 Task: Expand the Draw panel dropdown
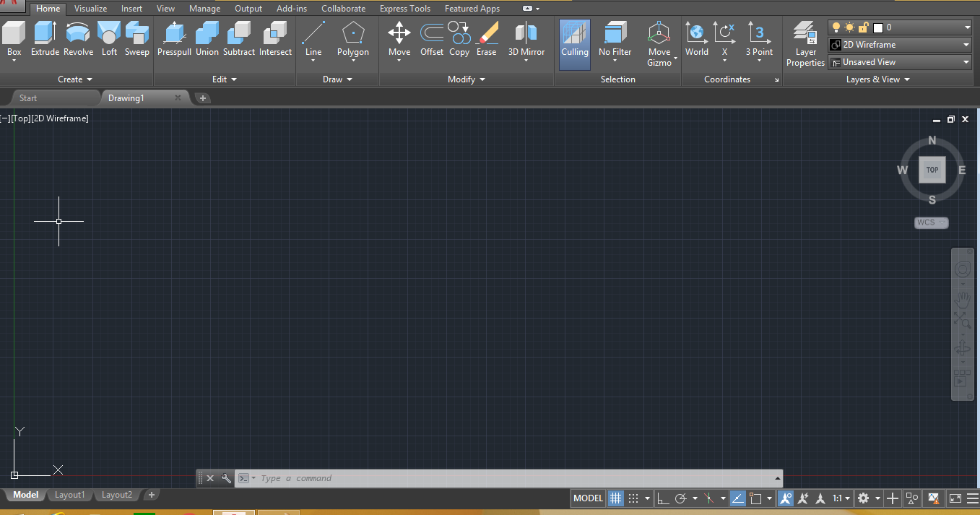337,79
